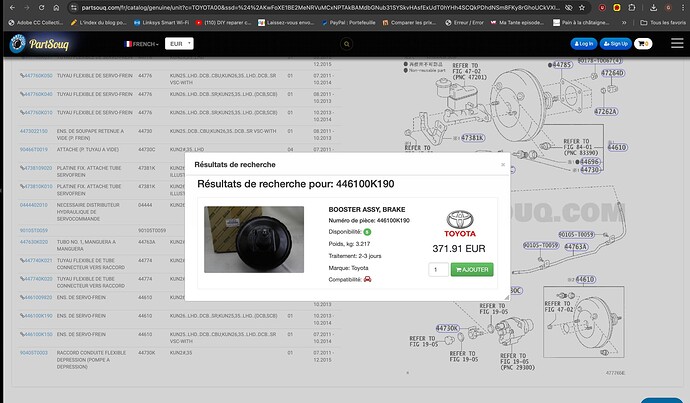Open the Pain à la châtaigne bookmark
This screenshot has height=403, width=690.
click(581, 22)
